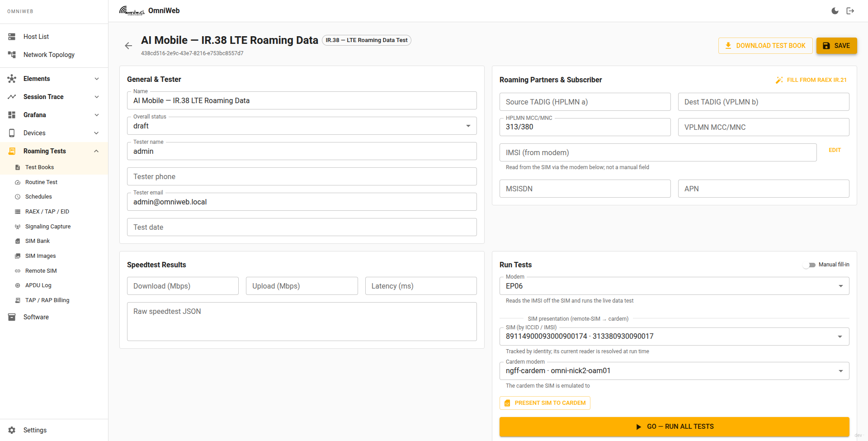
Task: Click the APN field
Action: [764, 189]
